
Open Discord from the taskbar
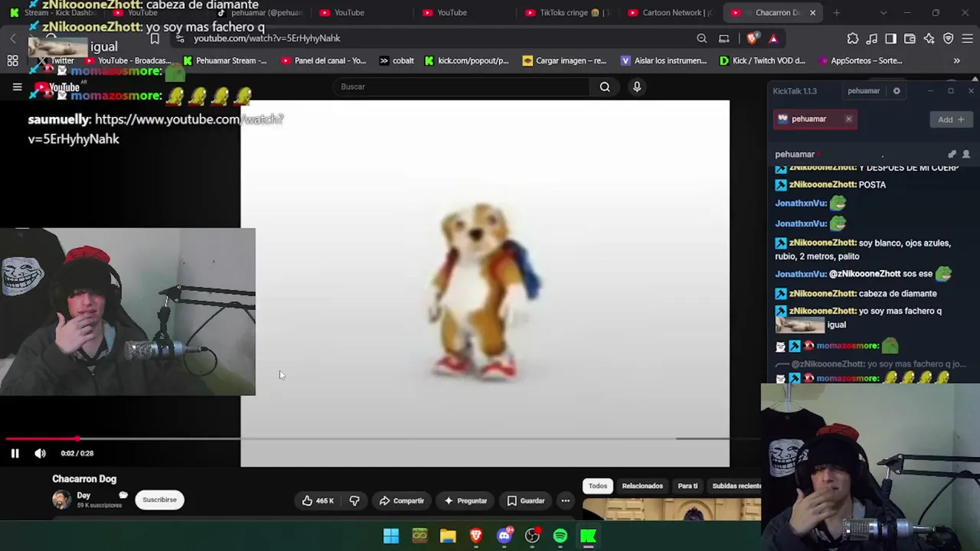[505, 536]
